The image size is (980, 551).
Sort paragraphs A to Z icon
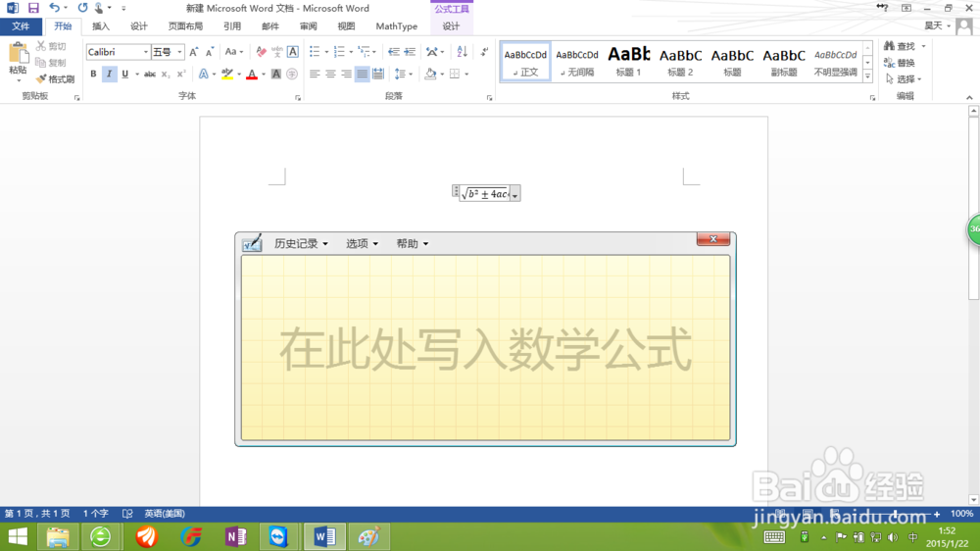click(462, 52)
